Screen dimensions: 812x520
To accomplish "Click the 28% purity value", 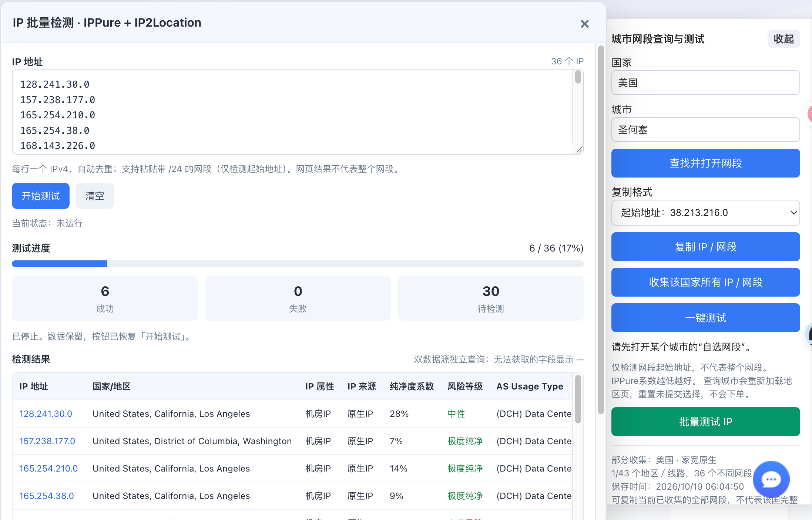I will (399, 414).
